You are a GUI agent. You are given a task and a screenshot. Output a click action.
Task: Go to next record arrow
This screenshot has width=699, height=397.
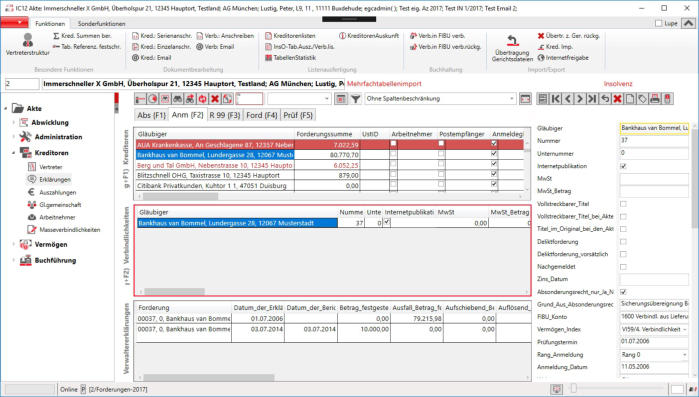point(580,99)
